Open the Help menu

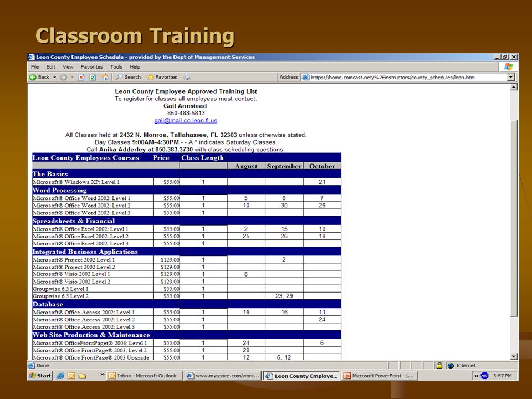click(135, 67)
